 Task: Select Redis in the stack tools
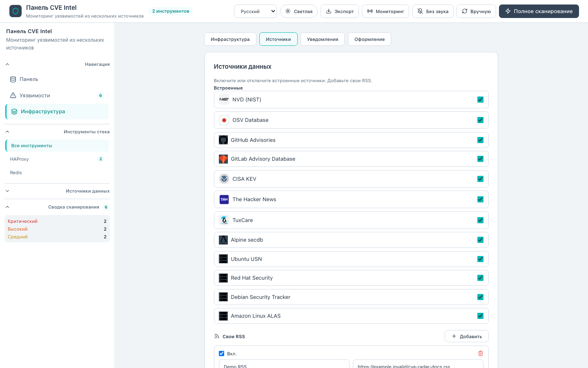tap(57, 173)
